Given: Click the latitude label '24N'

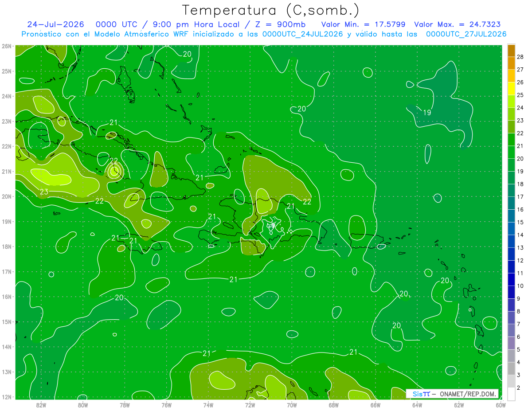Looking at the screenshot, I should pyautogui.click(x=6, y=96).
